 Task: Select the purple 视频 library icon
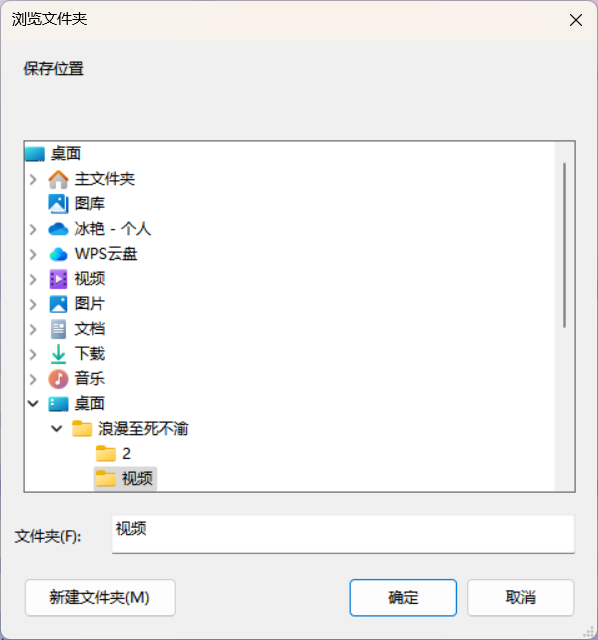(x=58, y=279)
